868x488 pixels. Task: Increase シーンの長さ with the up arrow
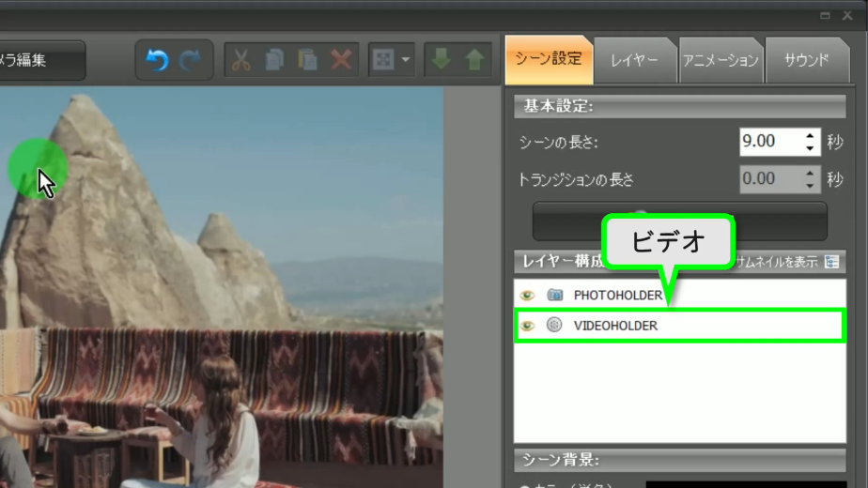coord(810,136)
